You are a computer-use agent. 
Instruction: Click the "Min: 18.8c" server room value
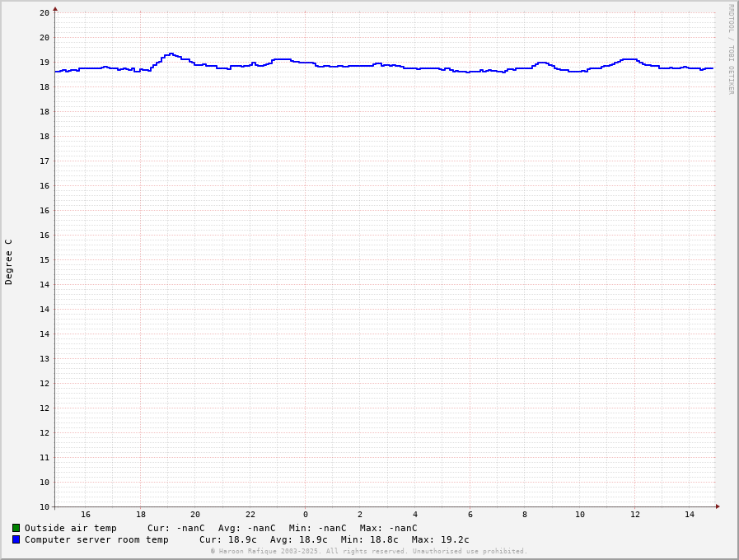(369, 539)
